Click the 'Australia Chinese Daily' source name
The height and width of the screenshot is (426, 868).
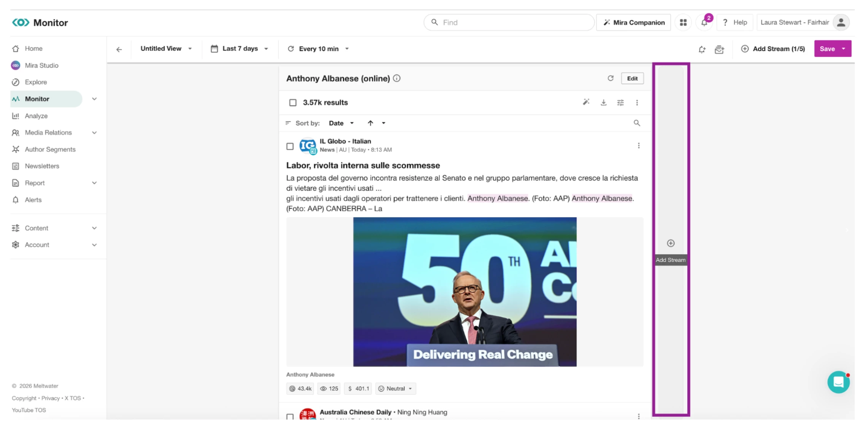coord(355,412)
